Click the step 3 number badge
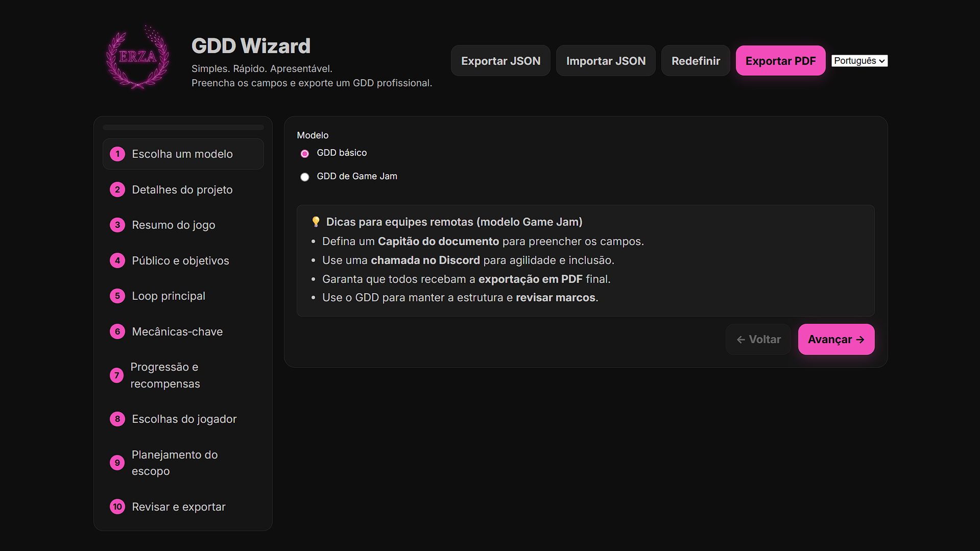 (117, 225)
